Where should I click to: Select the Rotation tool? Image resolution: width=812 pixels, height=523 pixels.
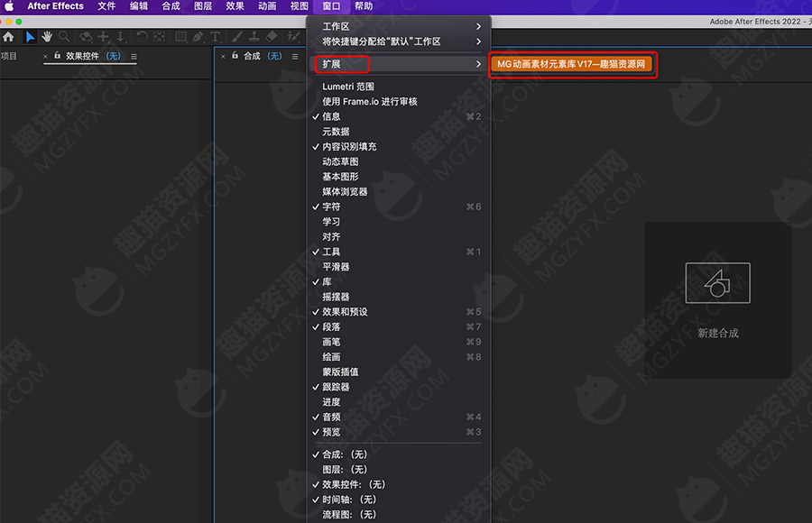(x=142, y=37)
